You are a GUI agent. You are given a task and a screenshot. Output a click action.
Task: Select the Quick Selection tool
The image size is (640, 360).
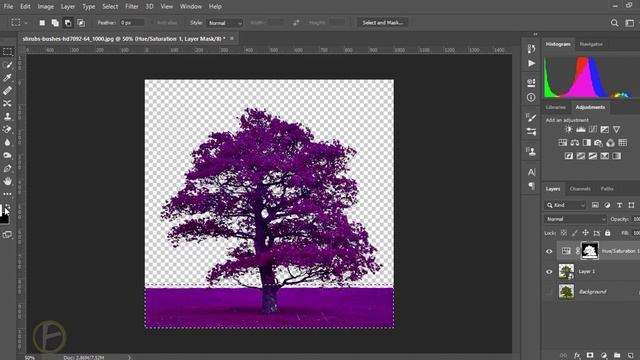tap(7, 65)
